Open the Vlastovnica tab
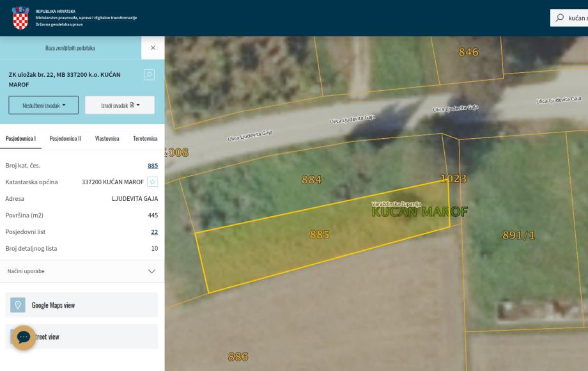The width and height of the screenshot is (588, 371). click(x=107, y=138)
